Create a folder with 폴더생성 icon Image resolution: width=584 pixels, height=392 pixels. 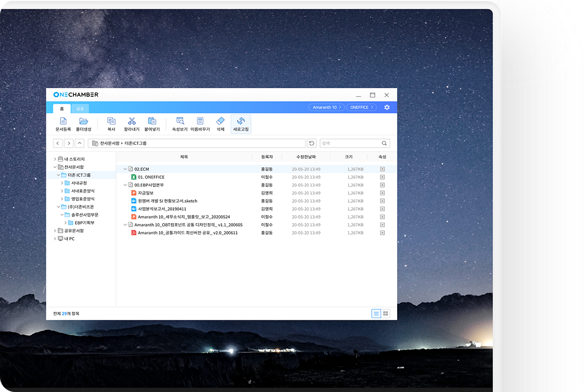[84, 121]
